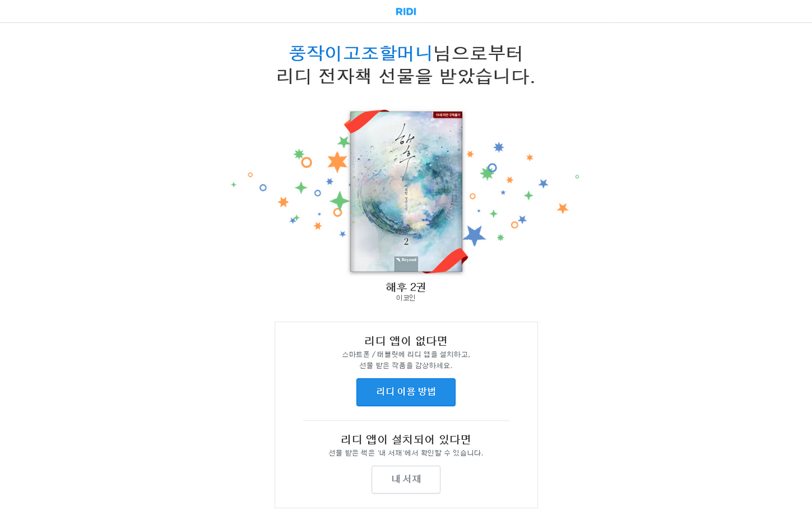Click the 19세 미만 구독불가 badge on the cover

[447, 115]
